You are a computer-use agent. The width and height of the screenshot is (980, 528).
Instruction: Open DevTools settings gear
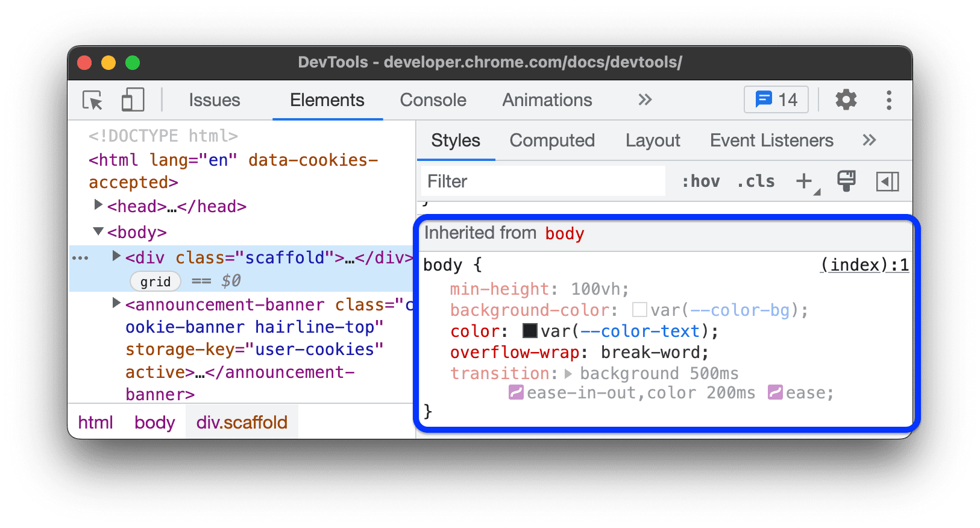[846, 100]
